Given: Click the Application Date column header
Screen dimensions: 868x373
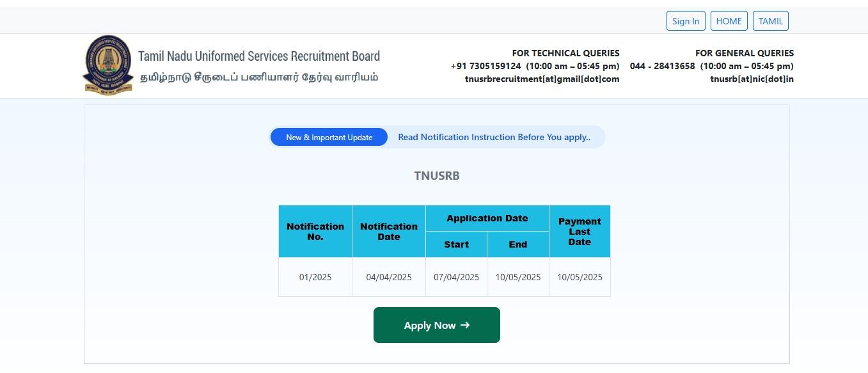Looking at the screenshot, I should (487, 218).
